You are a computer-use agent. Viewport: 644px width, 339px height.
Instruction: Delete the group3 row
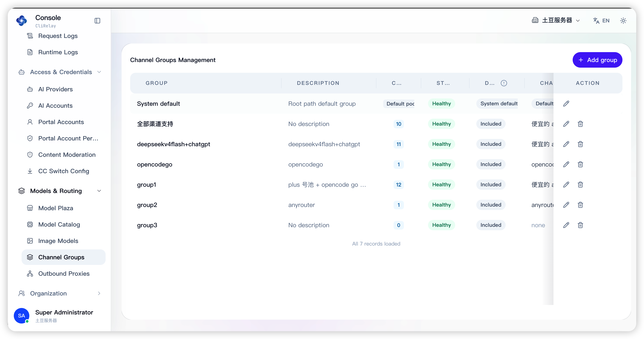coord(580,225)
